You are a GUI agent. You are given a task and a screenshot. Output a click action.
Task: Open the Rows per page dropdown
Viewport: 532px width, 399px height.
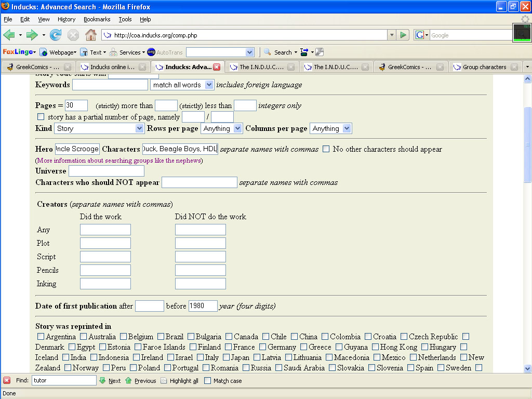point(222,128)
